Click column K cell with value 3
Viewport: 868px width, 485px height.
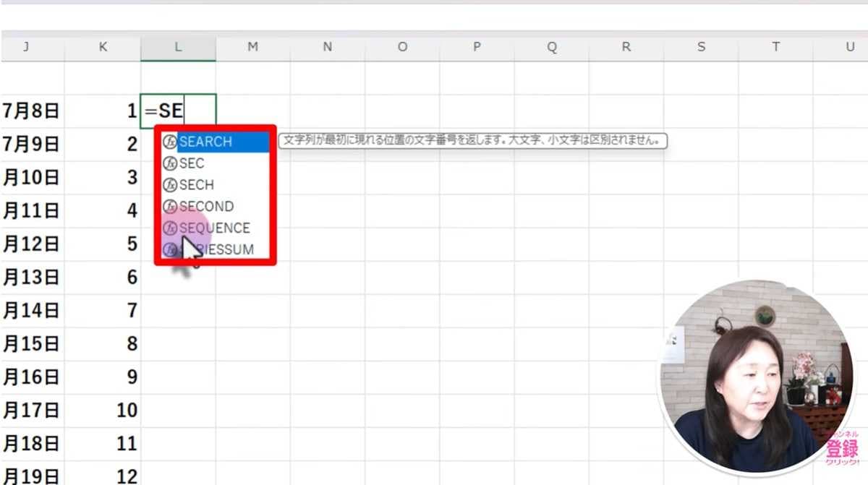click(103, 178)
